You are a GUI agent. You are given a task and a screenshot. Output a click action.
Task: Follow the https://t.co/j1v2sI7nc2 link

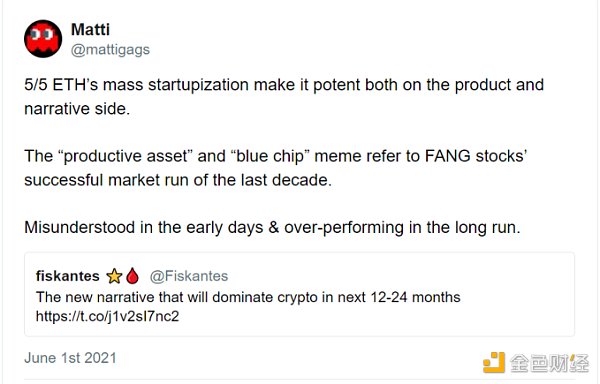[108, 316]
